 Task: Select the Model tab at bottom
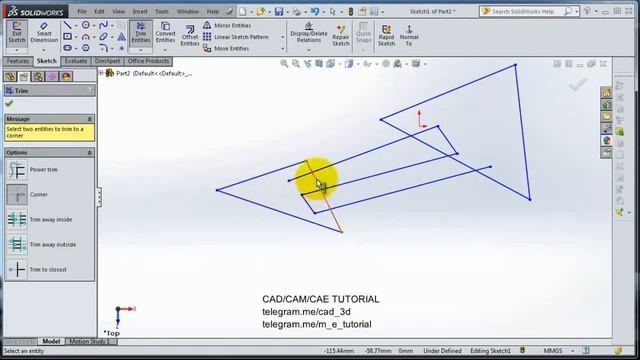tap(51, 341)
